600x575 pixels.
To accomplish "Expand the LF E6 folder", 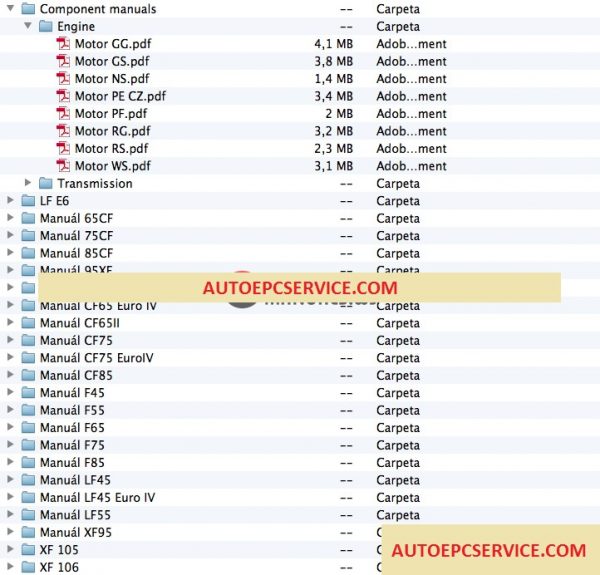I will tap(10, 200).
